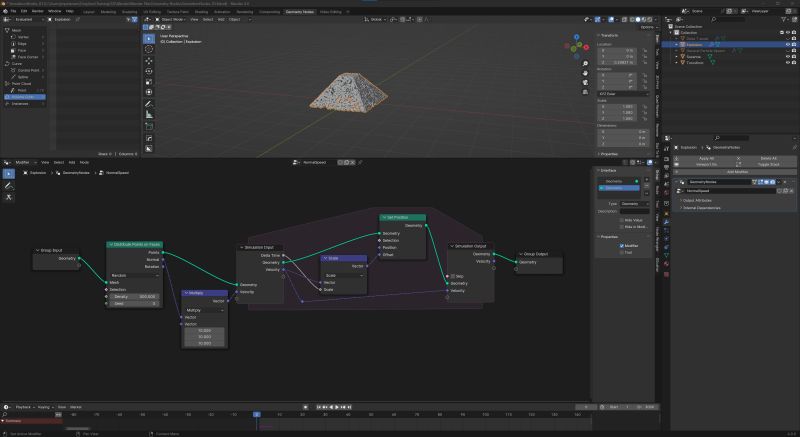This screenshot has height=437, width=800.
Task: Click the first vector value field in the Multiply node
Action: (x=204, y=330)
